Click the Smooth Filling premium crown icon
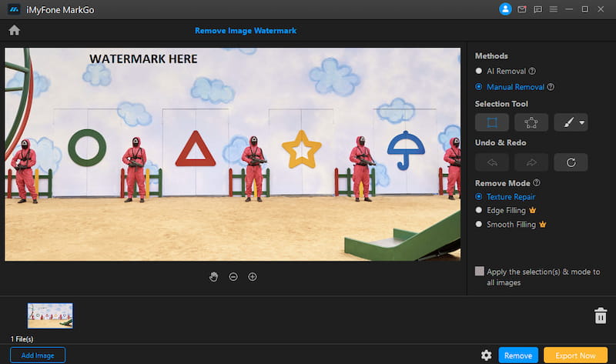Image resolution: width=616 pixels, height=364 pixels. click(x=543, y=225)
